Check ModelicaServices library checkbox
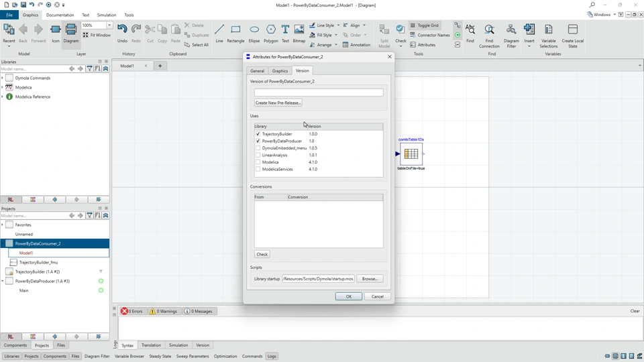This screenshot has width=644, height=362. click(258, 169)
